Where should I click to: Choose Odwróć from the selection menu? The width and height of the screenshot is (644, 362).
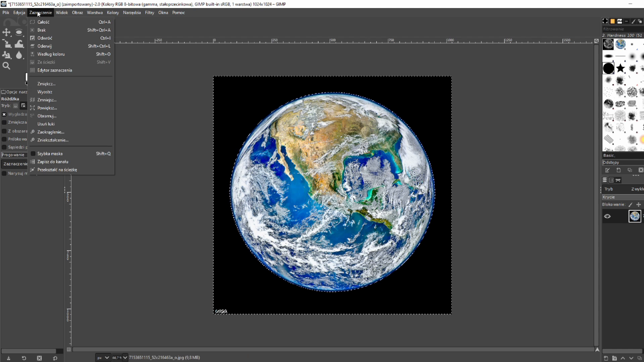pos(44,38)
